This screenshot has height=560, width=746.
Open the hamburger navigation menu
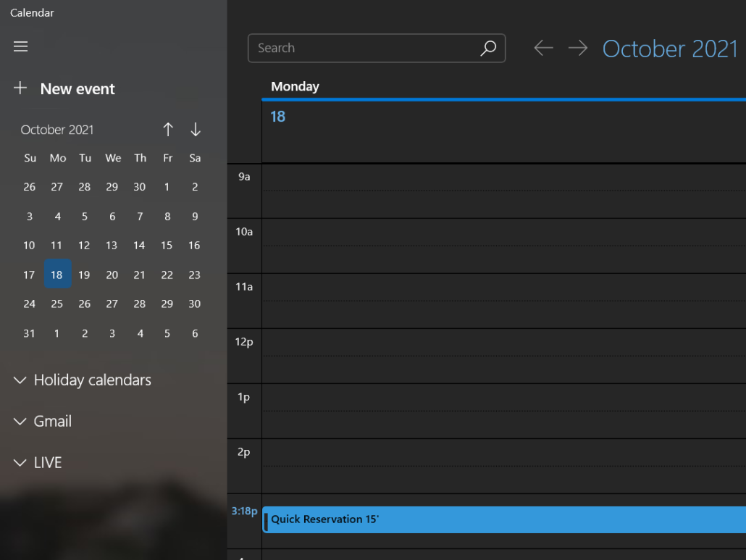[x=20, y=47]
